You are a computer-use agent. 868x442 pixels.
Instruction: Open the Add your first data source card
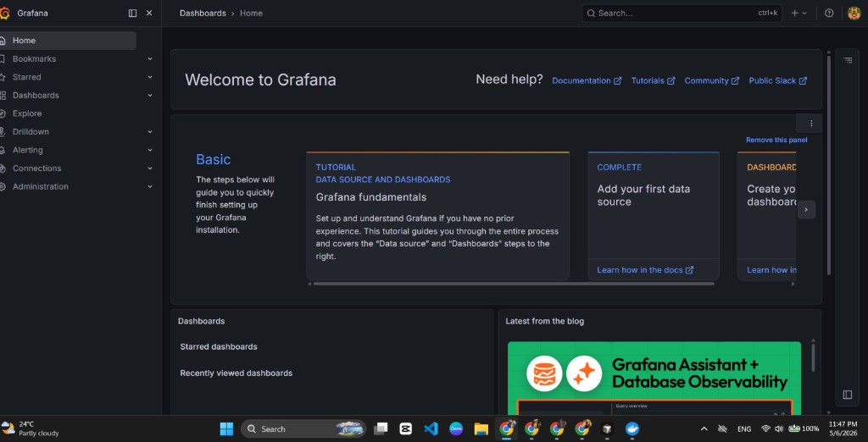(x=654, y=216)
